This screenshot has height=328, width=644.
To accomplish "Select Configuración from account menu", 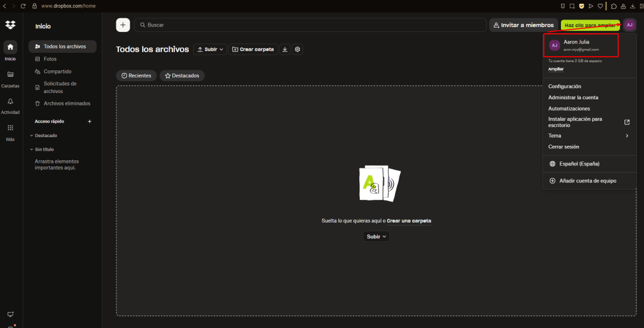I will (x=565, y=87).
